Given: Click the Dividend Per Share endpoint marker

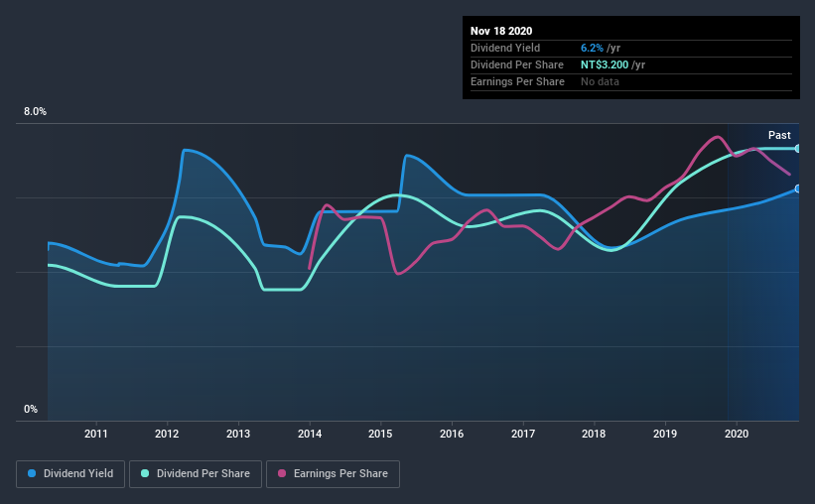Looking at the screenshot, I should [797, 149].
